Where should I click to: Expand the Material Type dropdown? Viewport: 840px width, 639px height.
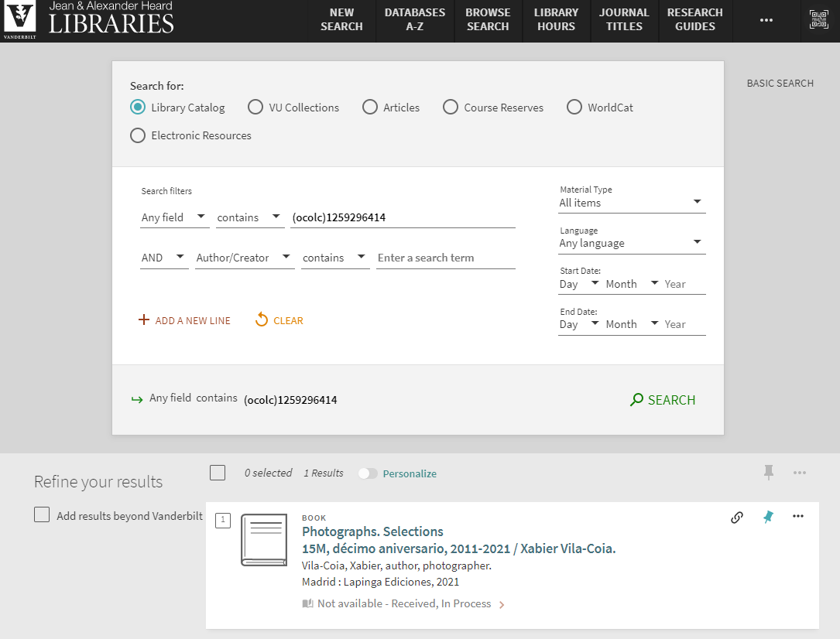coord(632,203)
